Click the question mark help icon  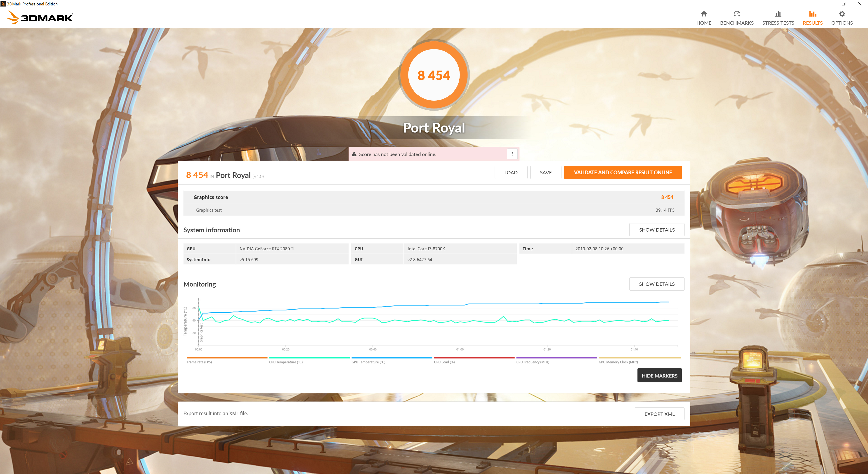[x=512, y=154]
